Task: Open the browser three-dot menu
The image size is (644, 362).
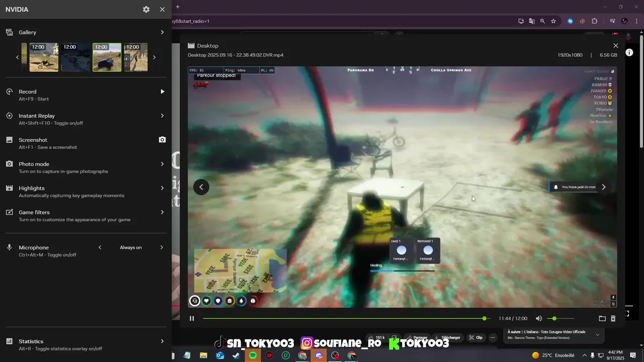Action: pos(636,21)
